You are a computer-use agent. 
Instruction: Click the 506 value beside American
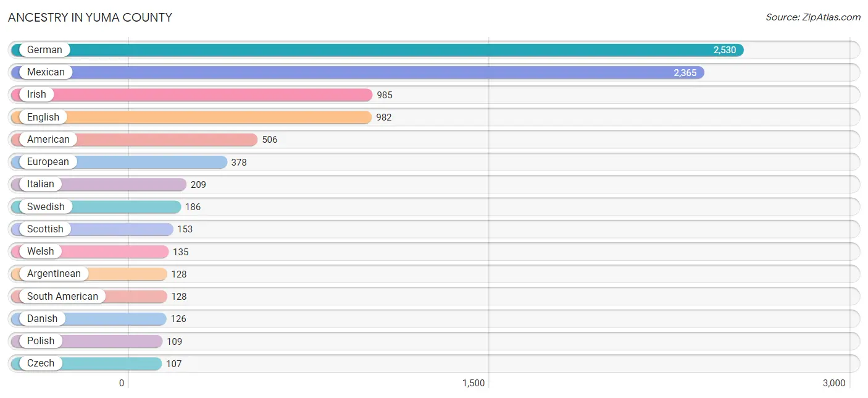tap(270, 140)
